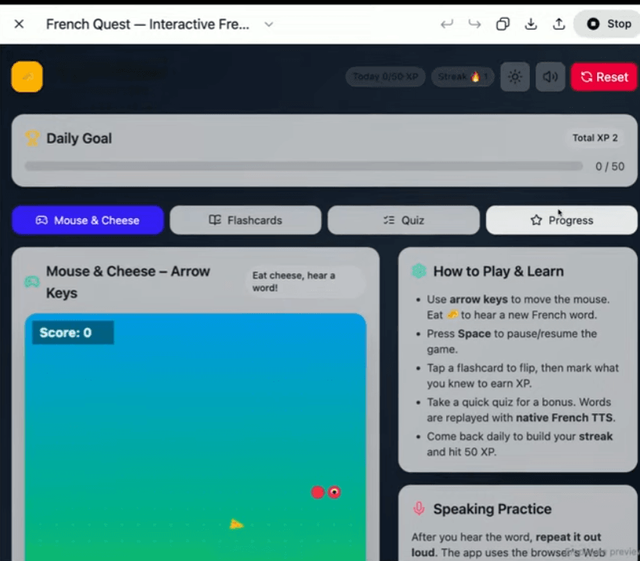This screenshot has width=640, height=561.
Task: Click the Stop button in top bar
Action: coord(608,24)
